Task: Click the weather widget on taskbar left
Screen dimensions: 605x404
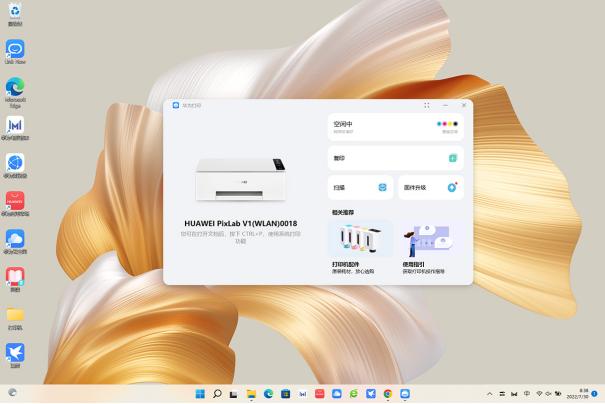Action: point(12,392)
